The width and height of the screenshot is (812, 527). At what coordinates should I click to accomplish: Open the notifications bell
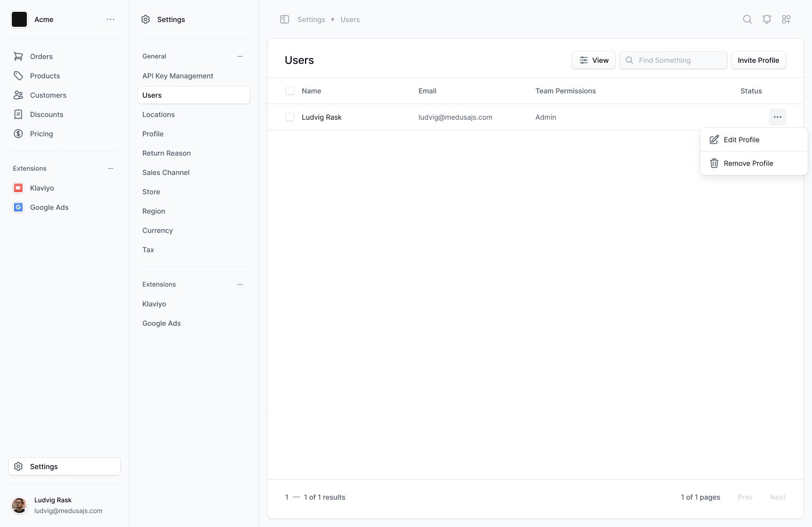767,19
